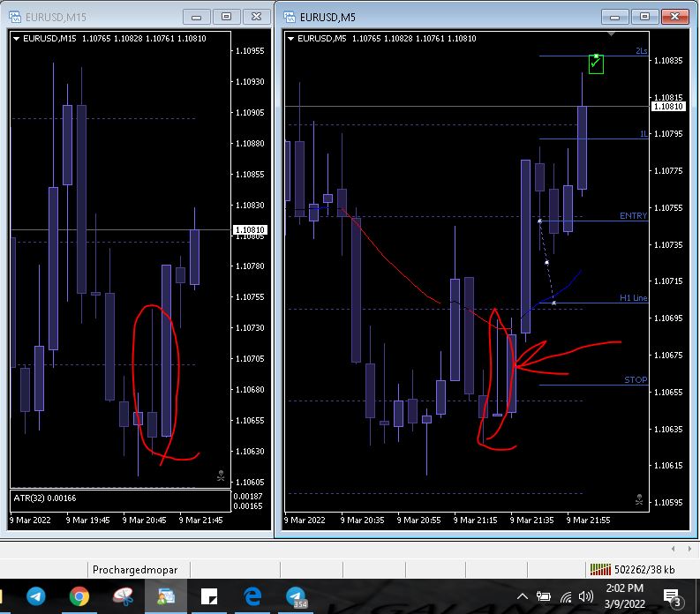Open Google Chrome from the taskbar
This screenshot has width=700, height=614.
79,596
